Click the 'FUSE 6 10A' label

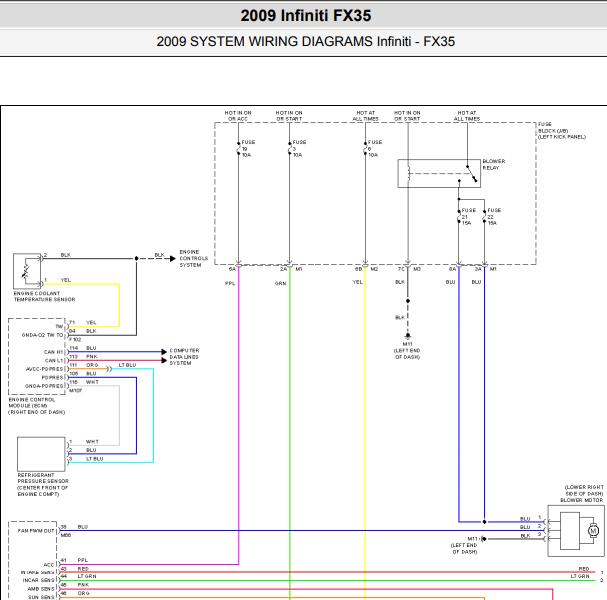pos(375,149)
